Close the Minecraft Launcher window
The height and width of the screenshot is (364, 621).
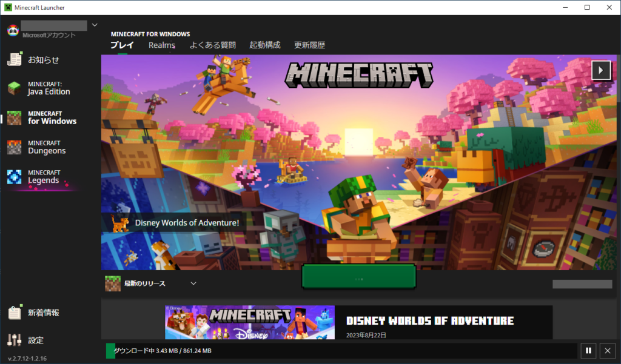click(x=609, y=7)
